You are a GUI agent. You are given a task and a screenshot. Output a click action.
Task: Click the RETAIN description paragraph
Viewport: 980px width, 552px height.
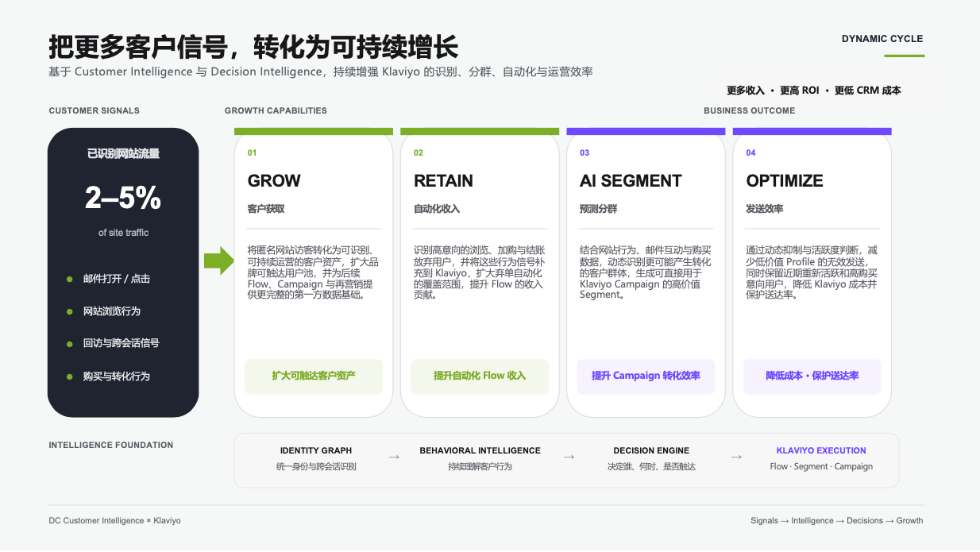click(x=479, y=272)
